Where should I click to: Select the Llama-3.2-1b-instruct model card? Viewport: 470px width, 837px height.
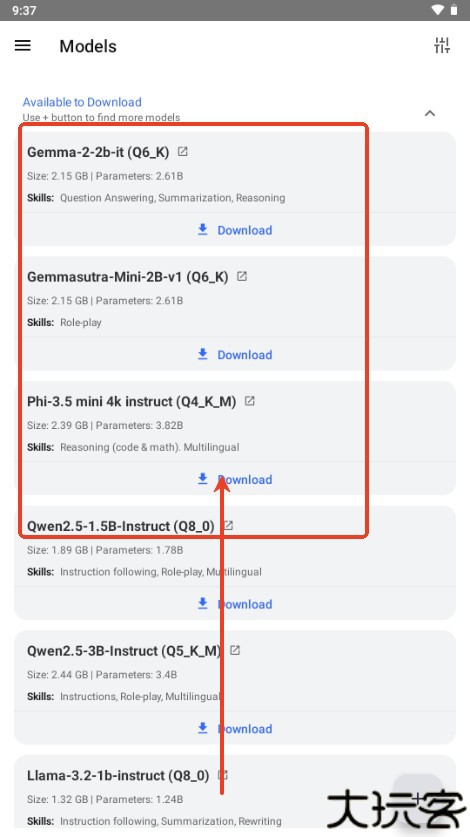tap(235, 796)
